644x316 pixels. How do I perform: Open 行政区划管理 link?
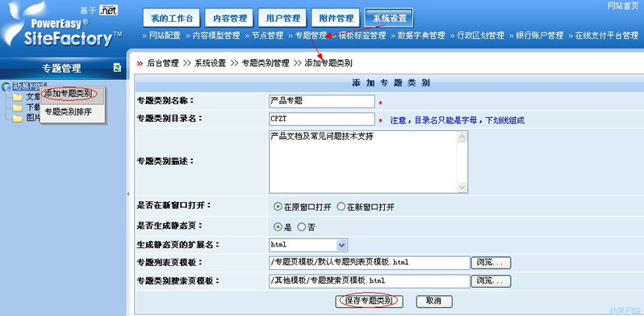480,36
